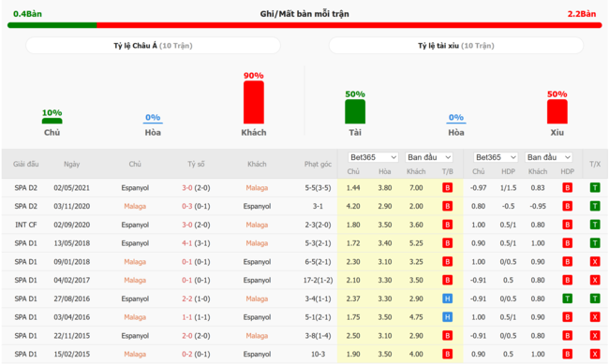The height and width of the screenshot is (364, 609).
Task: Open the first Bet365 bookmaker dropdown
Action: click(x=373, y=157)
